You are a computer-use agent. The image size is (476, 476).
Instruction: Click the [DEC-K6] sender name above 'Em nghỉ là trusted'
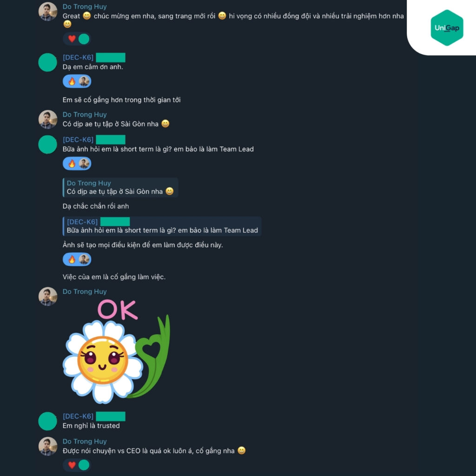[78, 416]
